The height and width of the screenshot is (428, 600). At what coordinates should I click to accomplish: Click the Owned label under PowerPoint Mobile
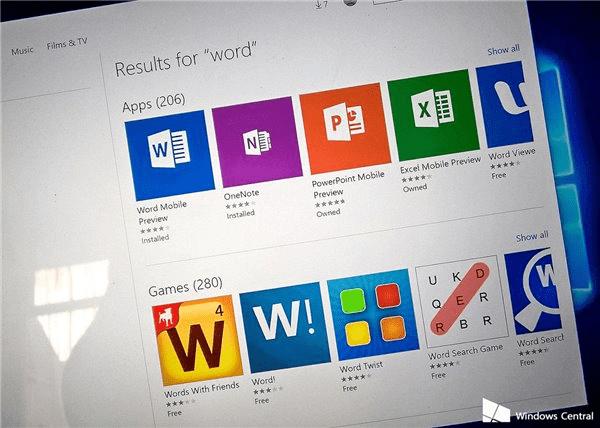coord(328,213)
